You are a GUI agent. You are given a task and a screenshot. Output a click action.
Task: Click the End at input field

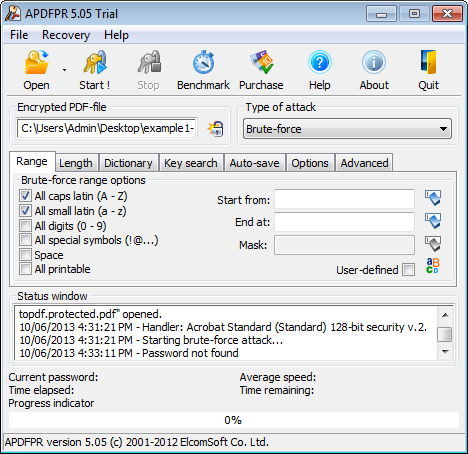click(344, 222)
